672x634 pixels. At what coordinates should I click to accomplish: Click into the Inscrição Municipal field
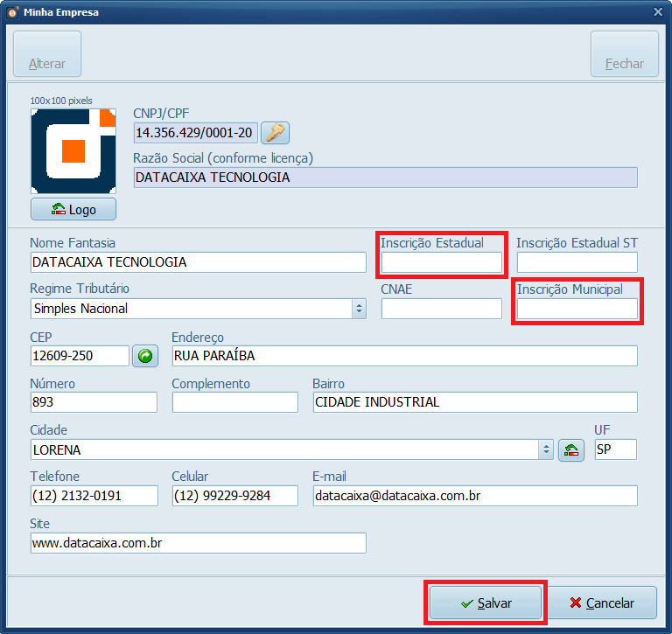coord(577,309)
